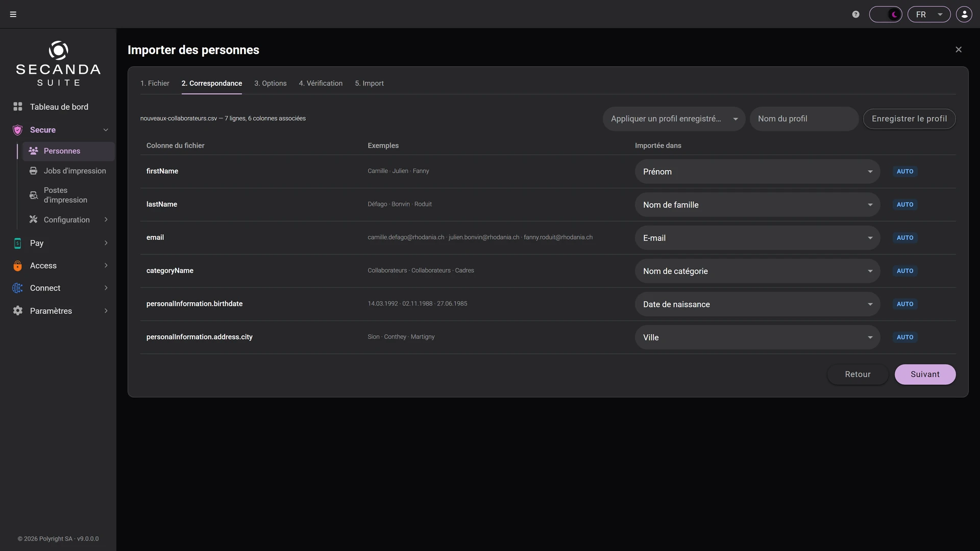Select the 2. Correspondance tab
Image resolution: width=980 pixels, height=551 pixels.
click(212, 83)
